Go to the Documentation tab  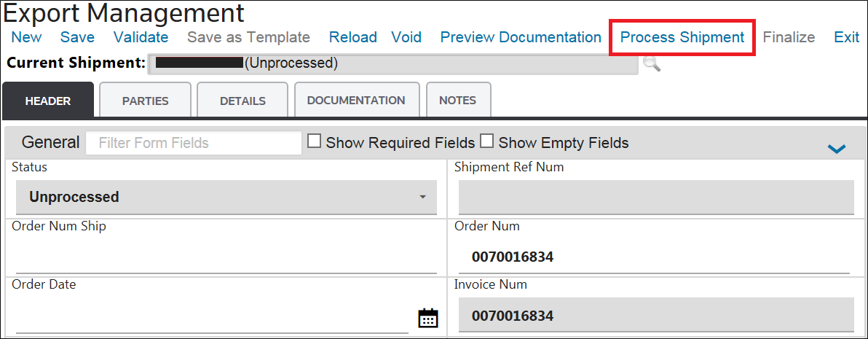click(x=355, y=101)
